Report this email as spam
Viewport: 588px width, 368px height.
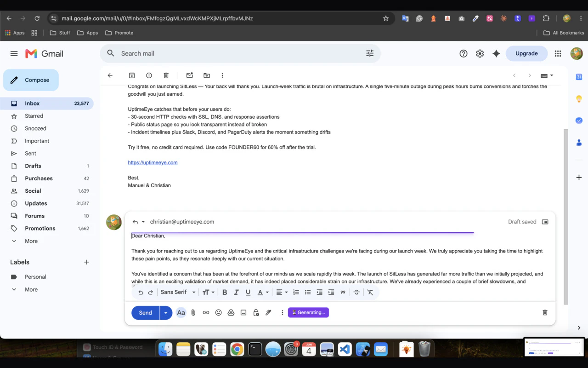149,75
